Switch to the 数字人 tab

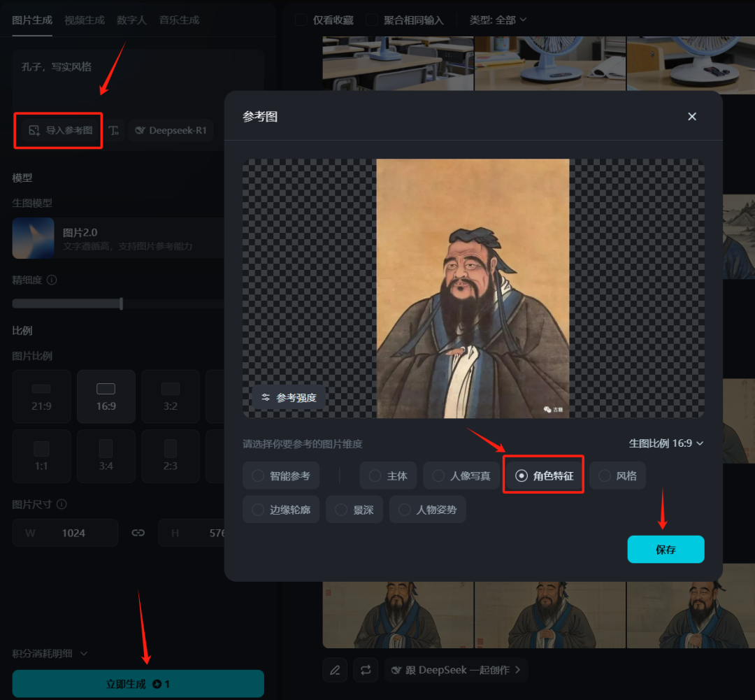(x=131, y=20)
